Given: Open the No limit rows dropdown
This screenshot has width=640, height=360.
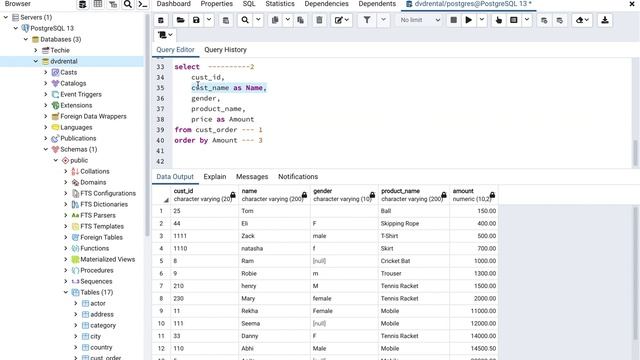Looking at the screenshot, I should point(420,20).
